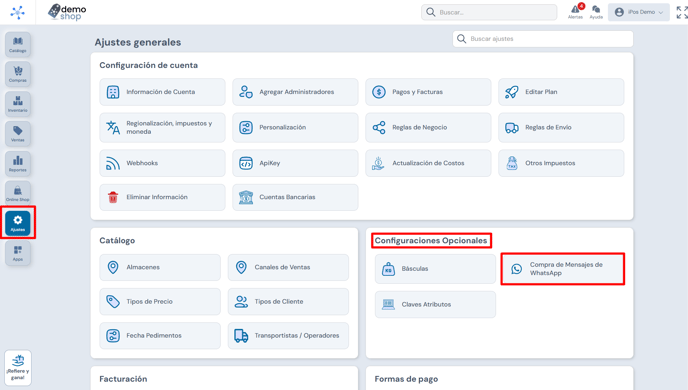Open the Compras sidebar section
The image size is (688, 390).
pos(18,74)
